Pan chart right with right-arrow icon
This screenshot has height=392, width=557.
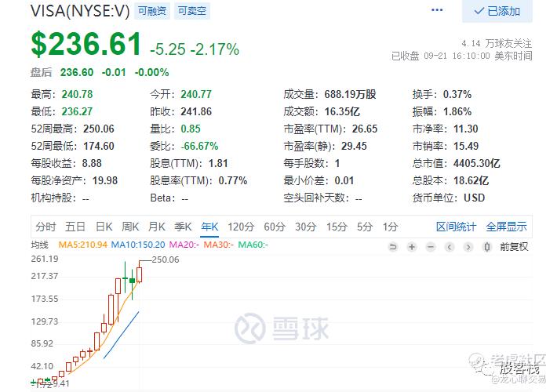[x=468, y=246]
